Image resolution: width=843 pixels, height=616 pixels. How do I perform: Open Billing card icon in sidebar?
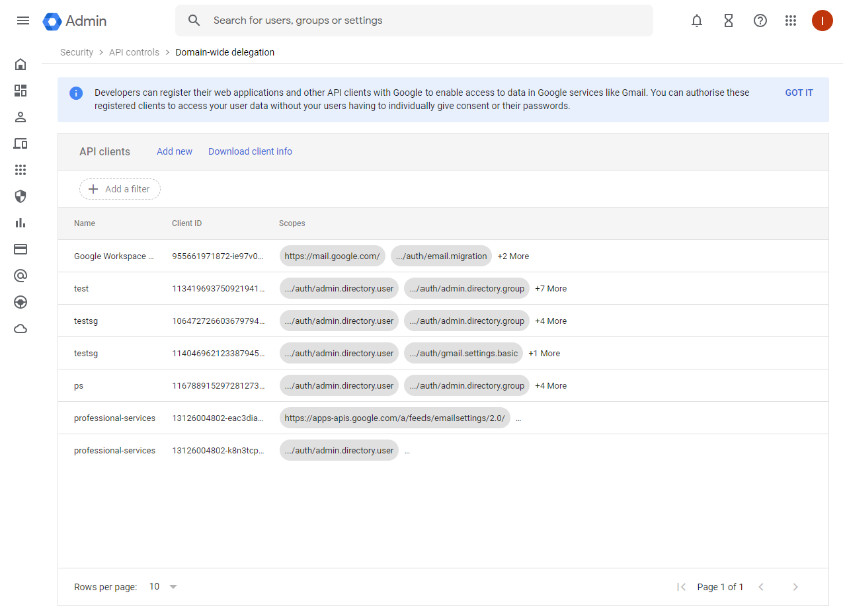tap(20, 249)
